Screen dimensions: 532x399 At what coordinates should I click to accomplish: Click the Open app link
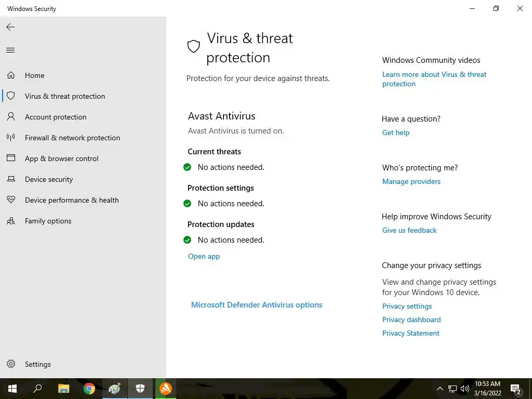pyautogui.click(x=204, y=256)
